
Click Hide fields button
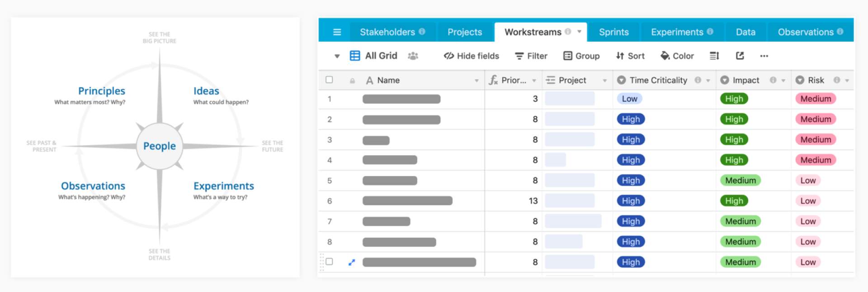click(471, 56)
